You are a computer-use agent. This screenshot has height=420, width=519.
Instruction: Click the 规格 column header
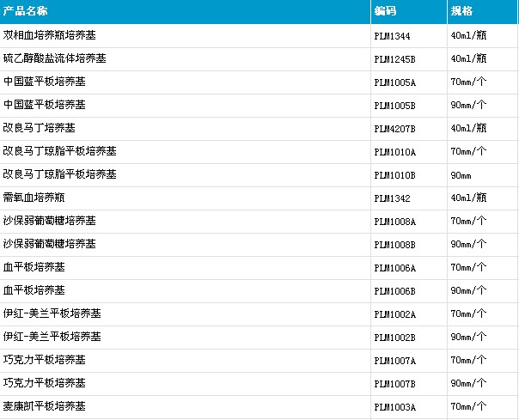pos(461,11)
